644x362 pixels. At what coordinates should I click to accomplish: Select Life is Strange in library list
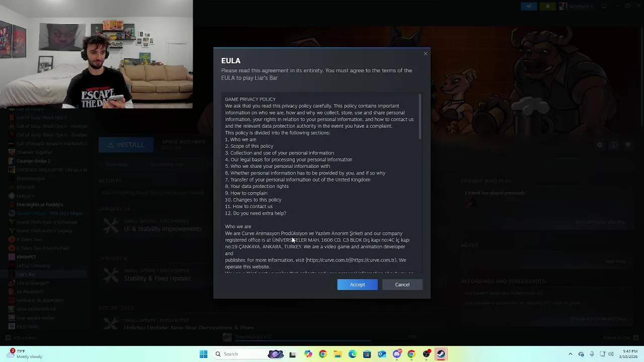click(x=33, y=283)
